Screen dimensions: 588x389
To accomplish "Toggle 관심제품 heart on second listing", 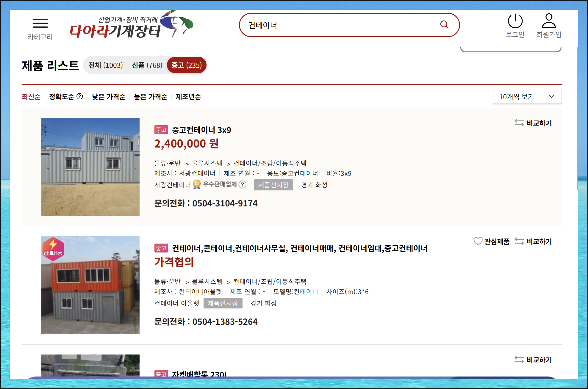I will (x=478, y=241).
